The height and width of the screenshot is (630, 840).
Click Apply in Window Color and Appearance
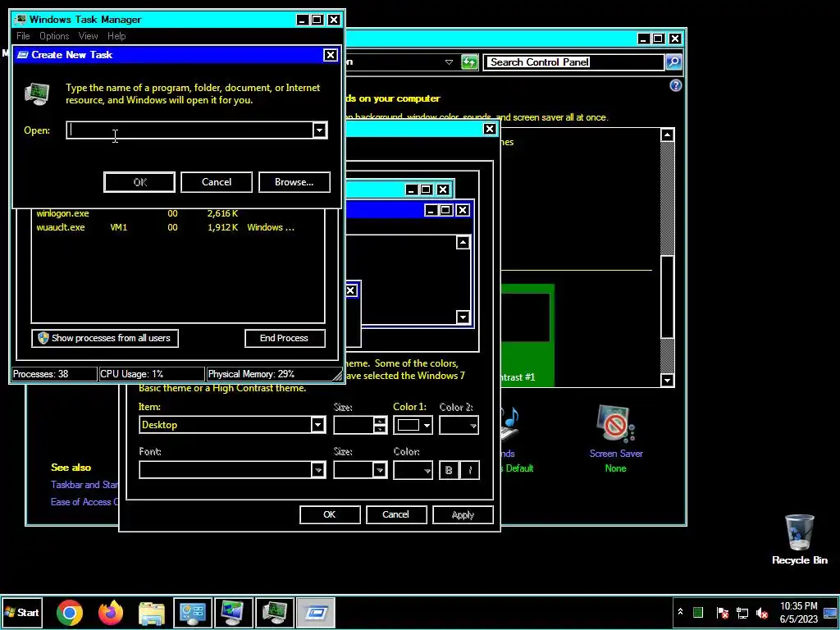[463, 514]
